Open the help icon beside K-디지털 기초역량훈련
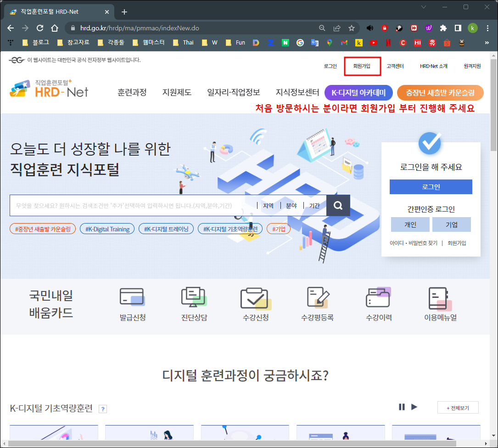Screen dimensions: 498x448 pos(103,409)
